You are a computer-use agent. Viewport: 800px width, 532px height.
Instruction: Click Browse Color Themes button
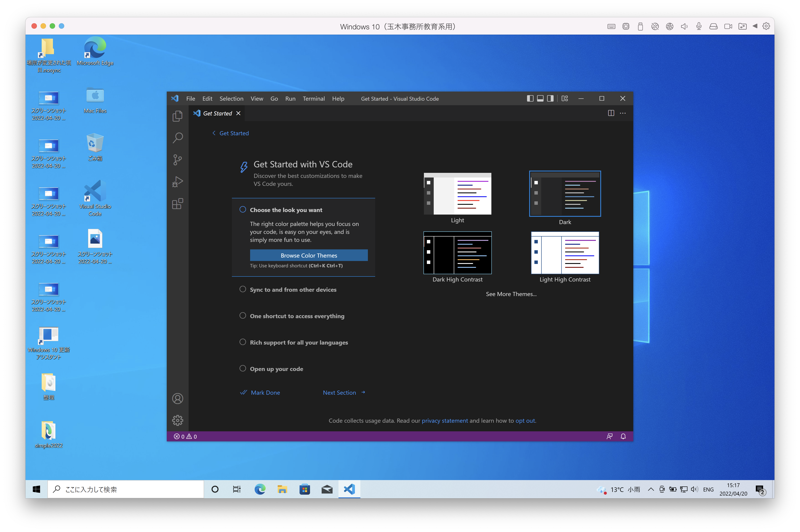[x=308, y=256]
